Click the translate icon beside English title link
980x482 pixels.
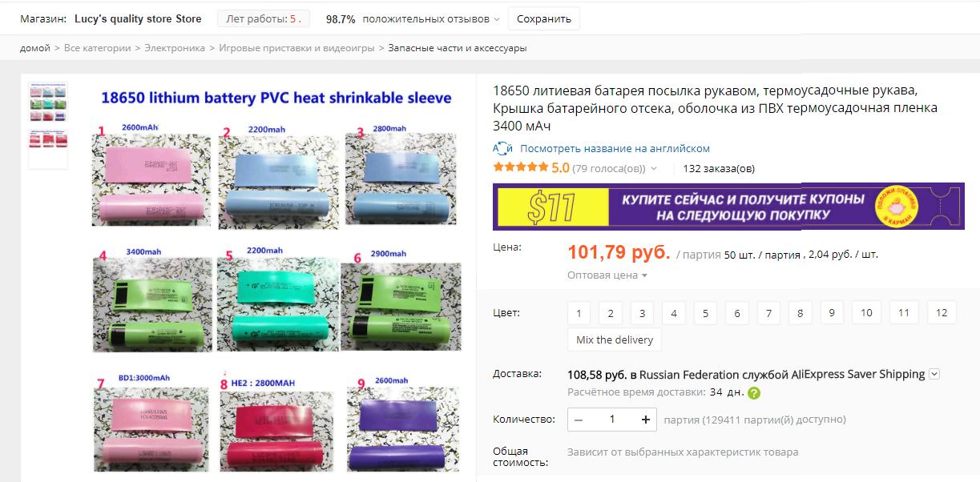(x=502, y=148)
